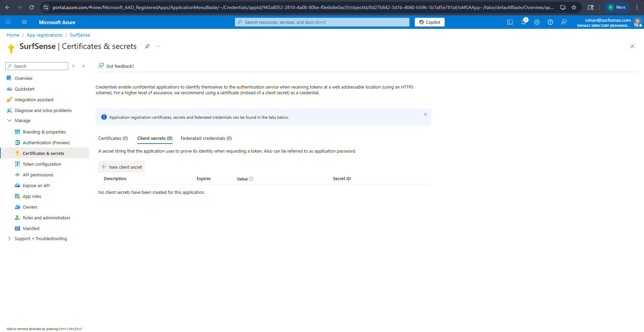This screenshot has width=644, height=332.
Task: Open Token configuration menu item
Action: (42, 164)
